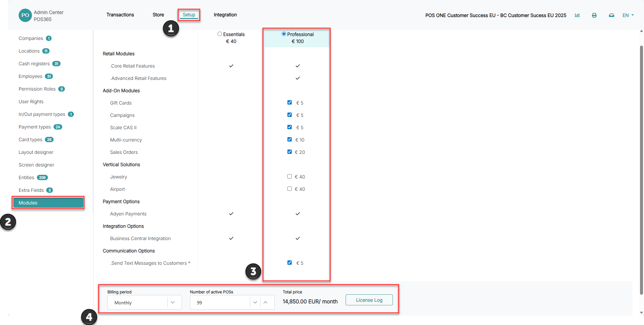
Task: Toggle the Scale CAS II checkbox
Action: click(x=289, y=127)
